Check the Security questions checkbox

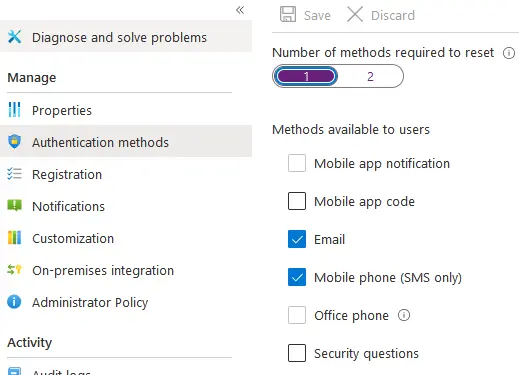point(297,353)
